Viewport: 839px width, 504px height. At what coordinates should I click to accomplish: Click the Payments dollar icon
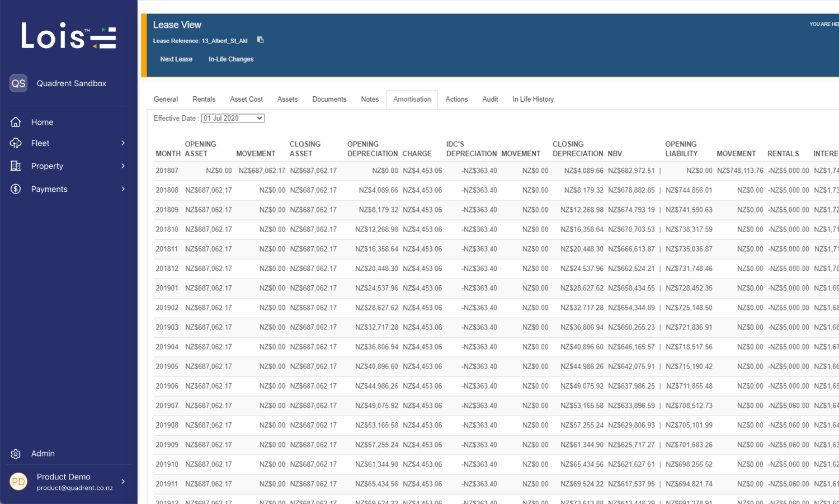click(16, 189)
